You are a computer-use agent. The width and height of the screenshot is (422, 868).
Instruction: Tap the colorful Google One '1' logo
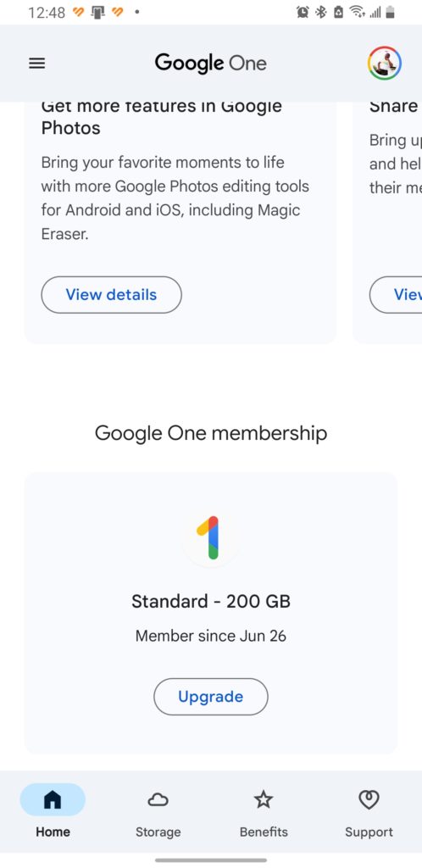point(211,537)
